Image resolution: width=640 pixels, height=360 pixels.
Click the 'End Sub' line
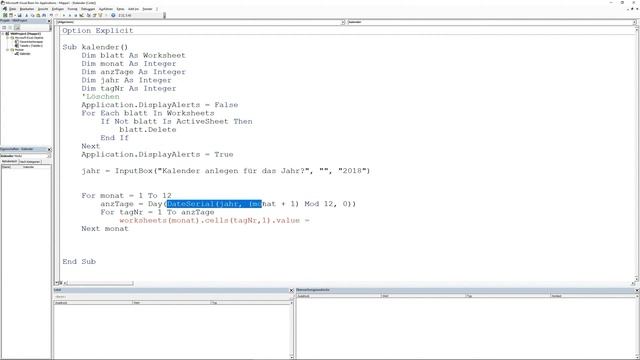coord(79,262)
